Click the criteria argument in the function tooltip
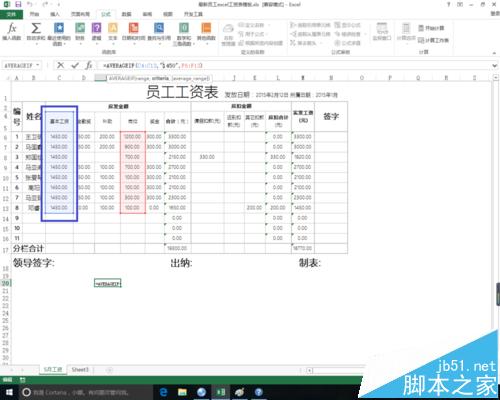 (161, 79)
